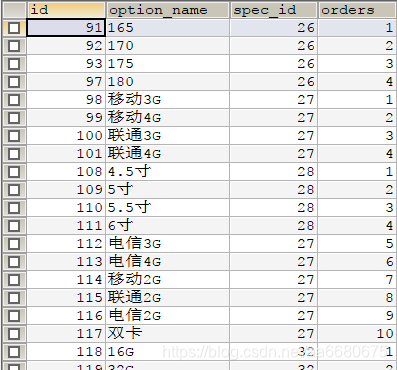397x370 pixels.
Task: Select the spec_id cell in row 112
Action: 273,244
